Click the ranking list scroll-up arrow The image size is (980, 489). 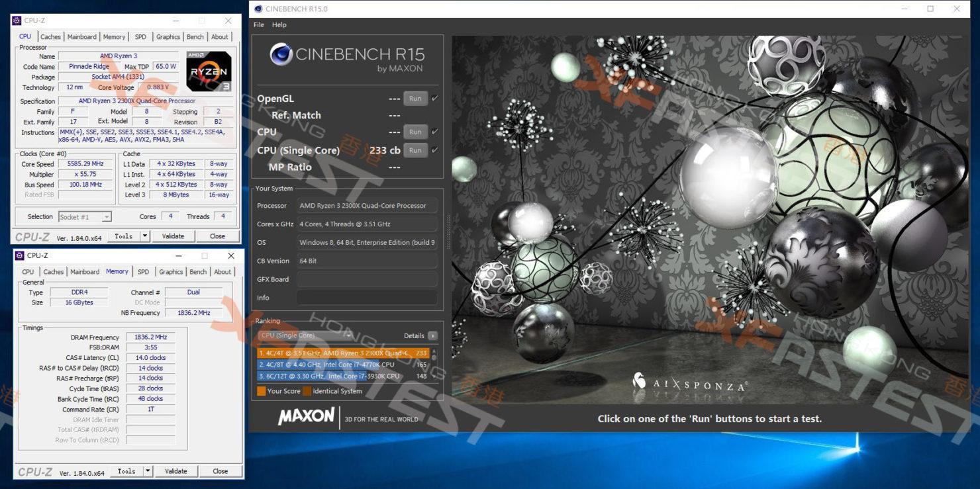(434, 351)
